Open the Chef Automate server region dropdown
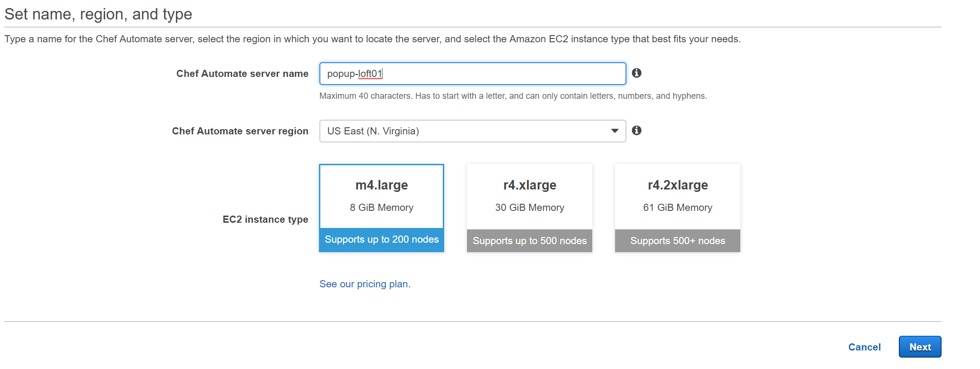 (473, 131)
